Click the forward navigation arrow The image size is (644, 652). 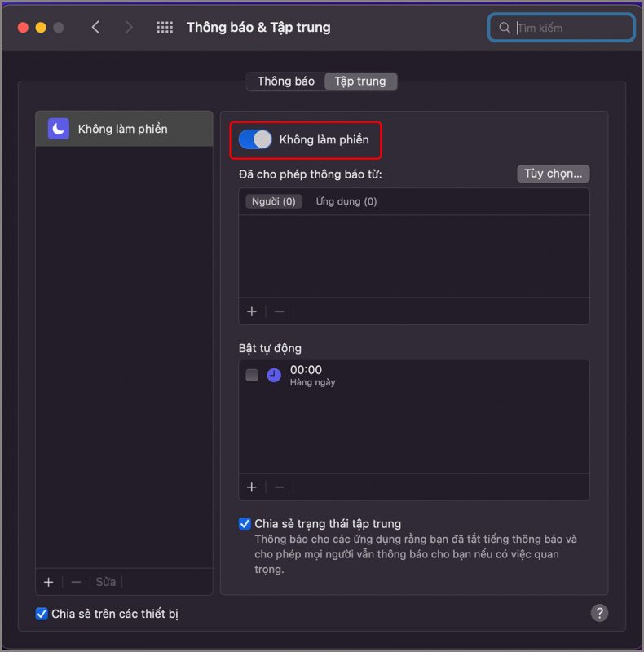pos(128,28)
